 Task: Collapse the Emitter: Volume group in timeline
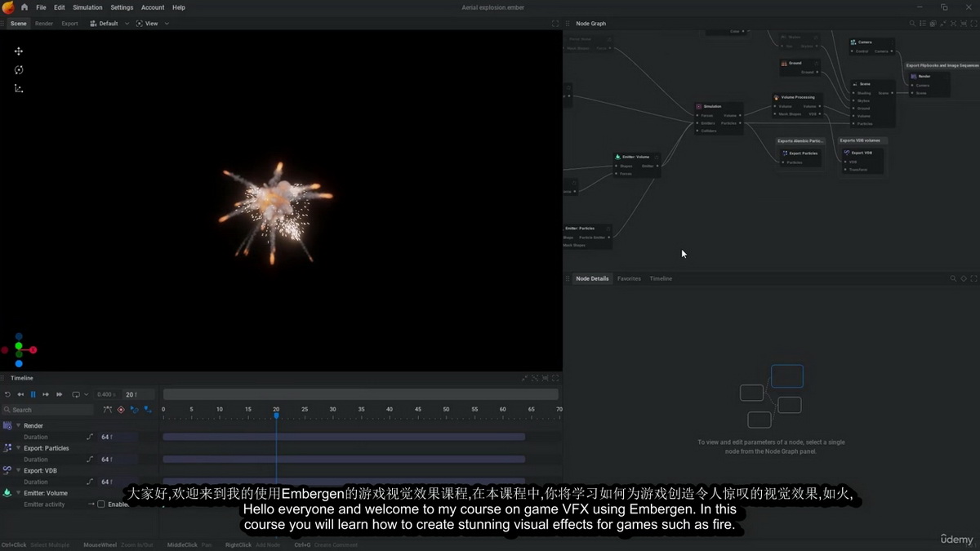(x=19, y=493)
